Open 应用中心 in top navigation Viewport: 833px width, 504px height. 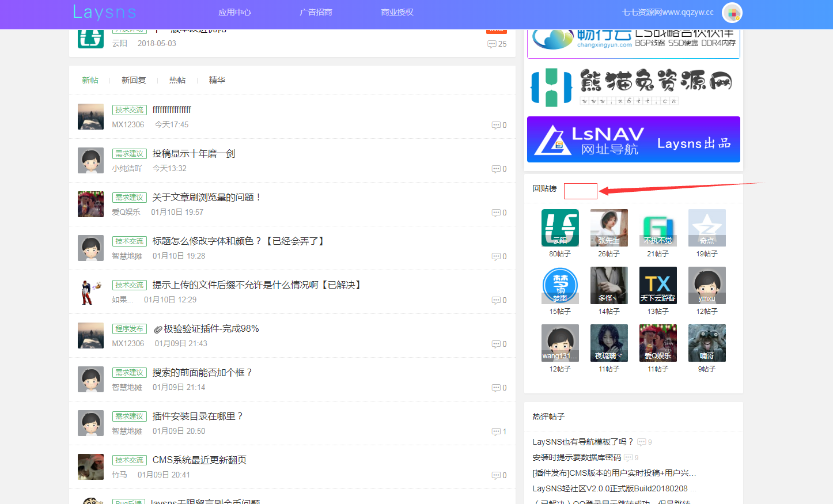[234, 12]
